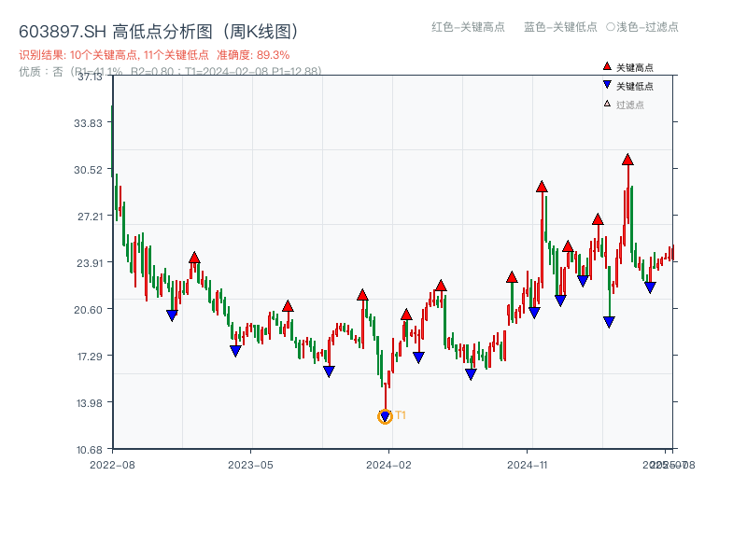Click the first blue key-low marker below 20.60

click(173, 315)
